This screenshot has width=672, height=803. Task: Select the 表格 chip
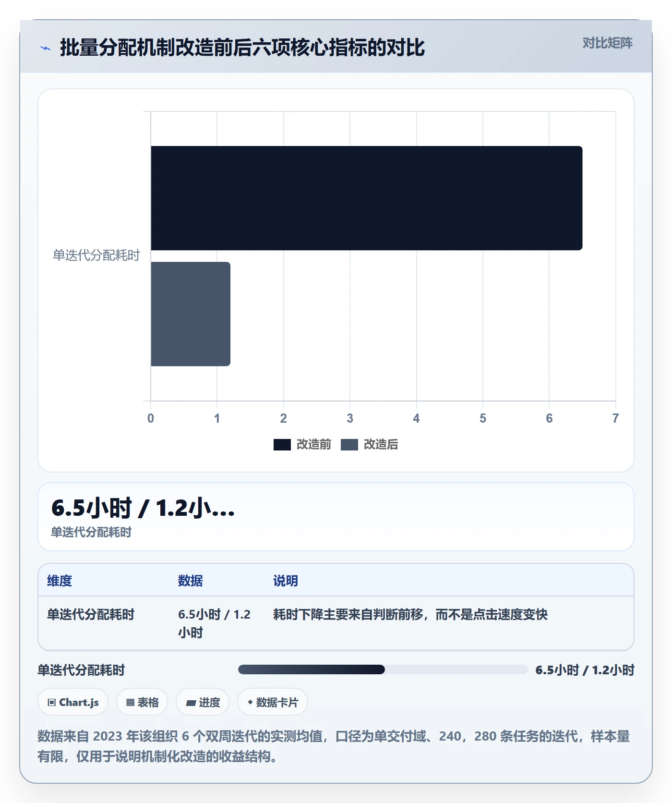142,702
